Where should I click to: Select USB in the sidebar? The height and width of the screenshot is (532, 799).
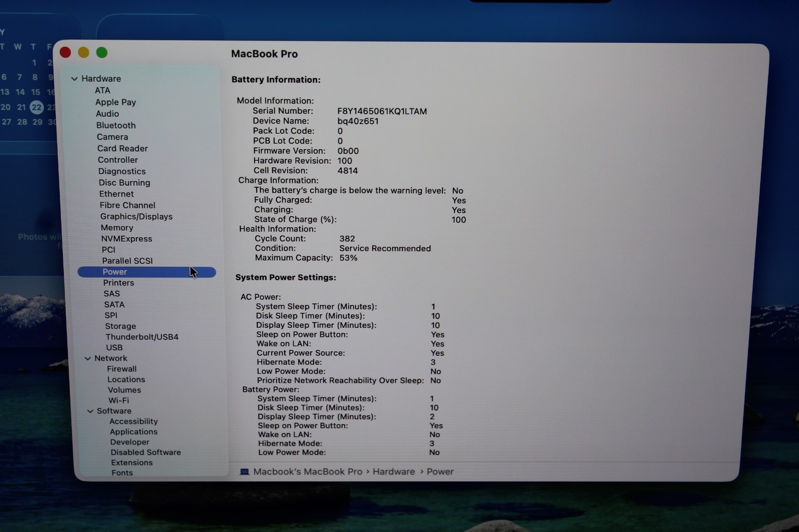[114, 347]
